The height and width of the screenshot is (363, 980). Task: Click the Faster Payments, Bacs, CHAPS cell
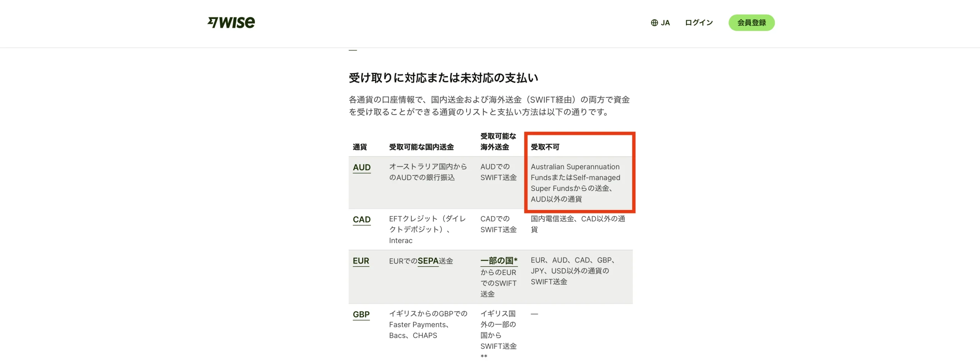pyautogui.click(x=428, y=324)
